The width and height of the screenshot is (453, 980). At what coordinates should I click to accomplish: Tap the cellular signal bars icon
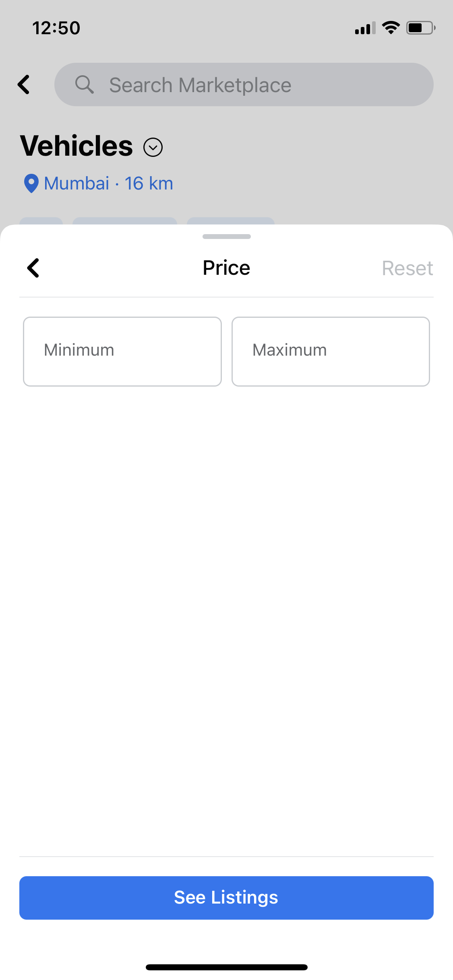(365, 28)
